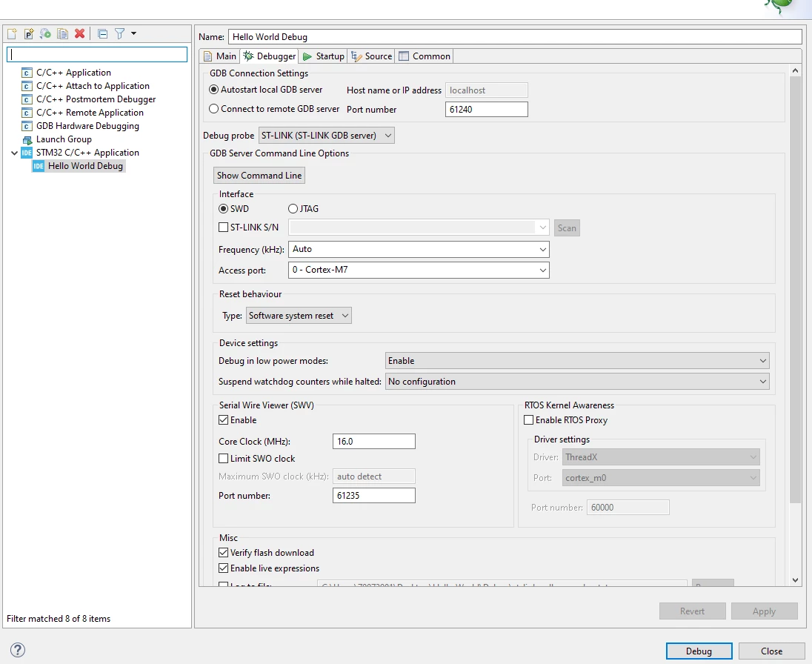Click the scrollbar down arrow
This screenshot has width=812, height=664.
pos(796,580)
